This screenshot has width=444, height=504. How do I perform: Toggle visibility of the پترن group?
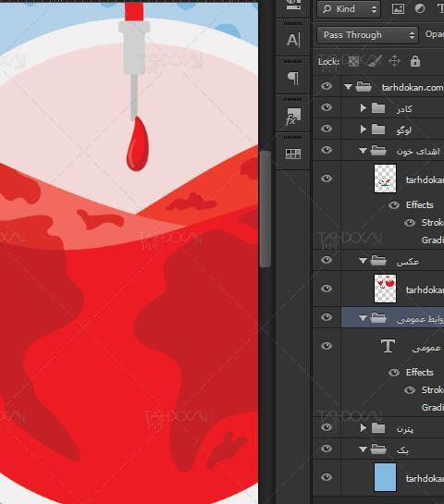tap(327, 427)
